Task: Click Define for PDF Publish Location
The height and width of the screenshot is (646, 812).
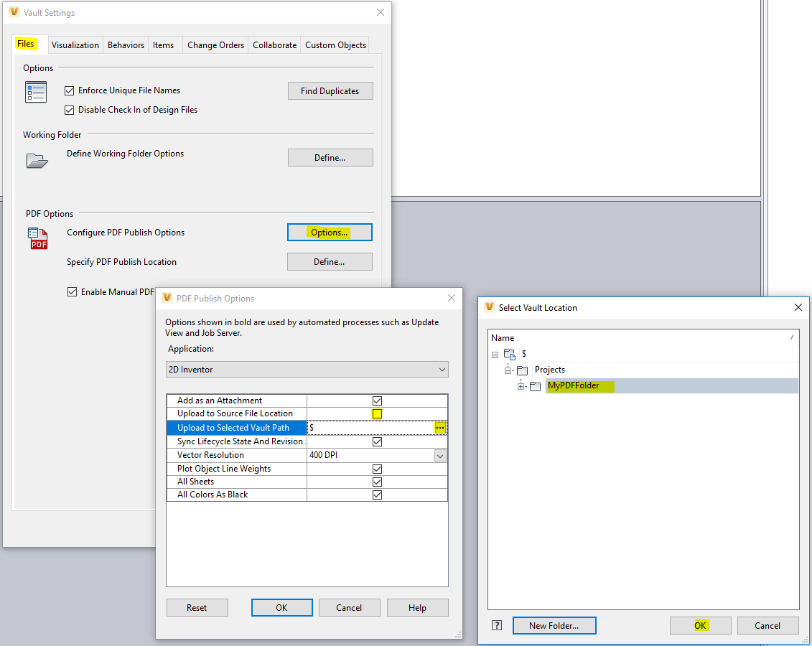Action: [330, 262]
